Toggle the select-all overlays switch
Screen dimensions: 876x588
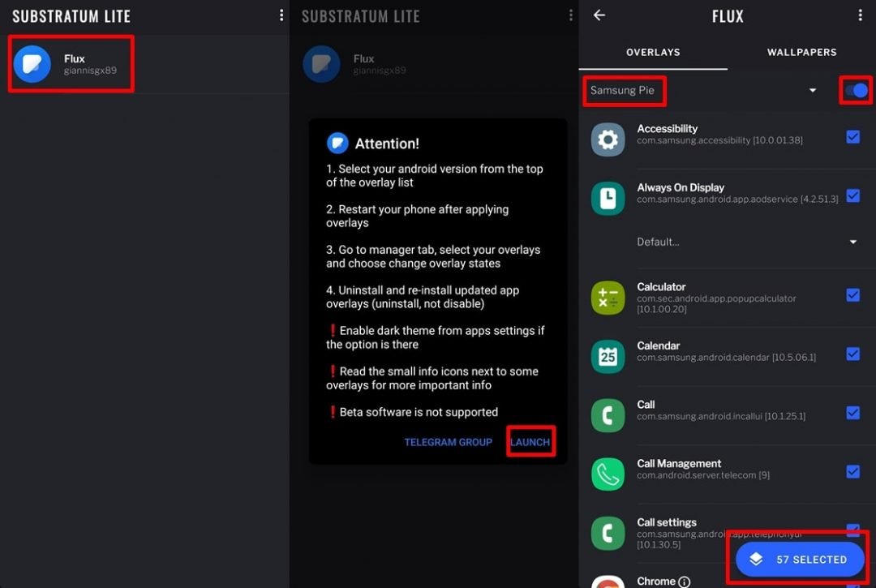(857, 91)
